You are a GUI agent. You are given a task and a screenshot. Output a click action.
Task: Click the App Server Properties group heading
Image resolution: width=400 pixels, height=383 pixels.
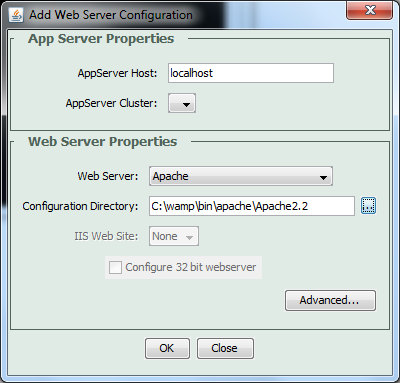pyautogui.click(x=101, y=39)
